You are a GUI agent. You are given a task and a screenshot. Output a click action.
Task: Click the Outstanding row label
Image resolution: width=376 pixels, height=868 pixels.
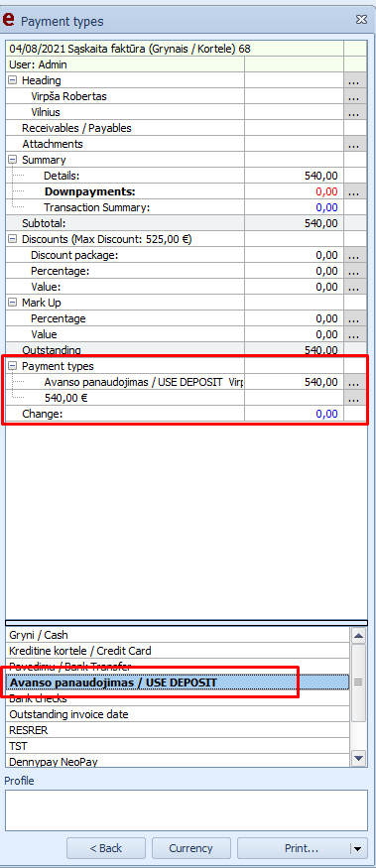[x=51, y=350]
